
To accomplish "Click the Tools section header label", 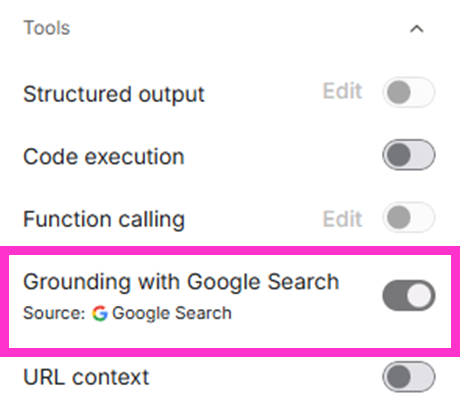I will click(x=47, y=28).
